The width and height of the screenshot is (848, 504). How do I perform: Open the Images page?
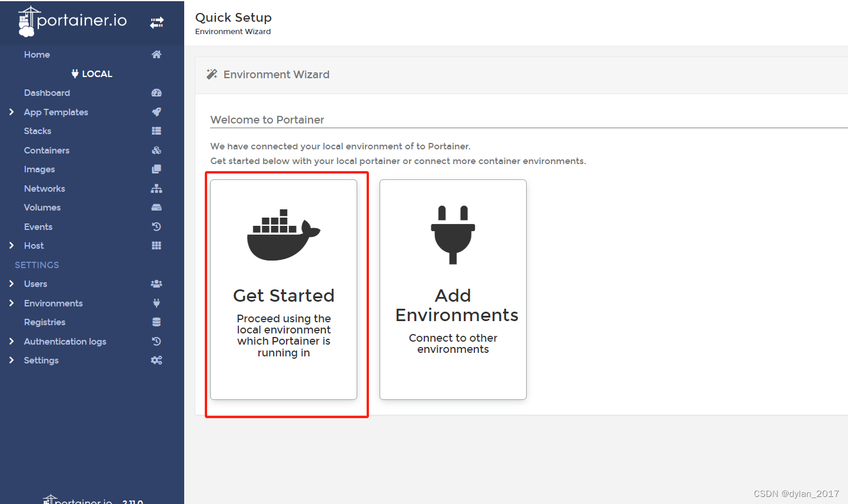pos(39,169)
